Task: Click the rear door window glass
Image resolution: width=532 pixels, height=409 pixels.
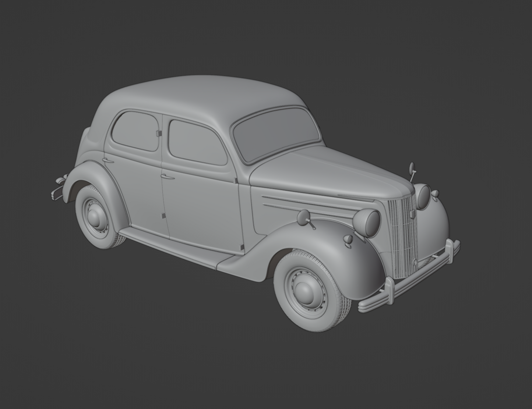Action: click(135, 131)
